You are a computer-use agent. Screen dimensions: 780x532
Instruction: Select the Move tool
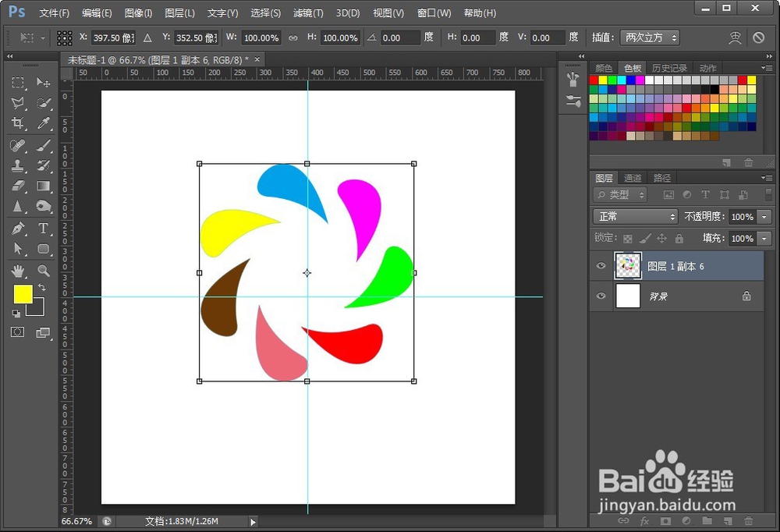point(43,82)
